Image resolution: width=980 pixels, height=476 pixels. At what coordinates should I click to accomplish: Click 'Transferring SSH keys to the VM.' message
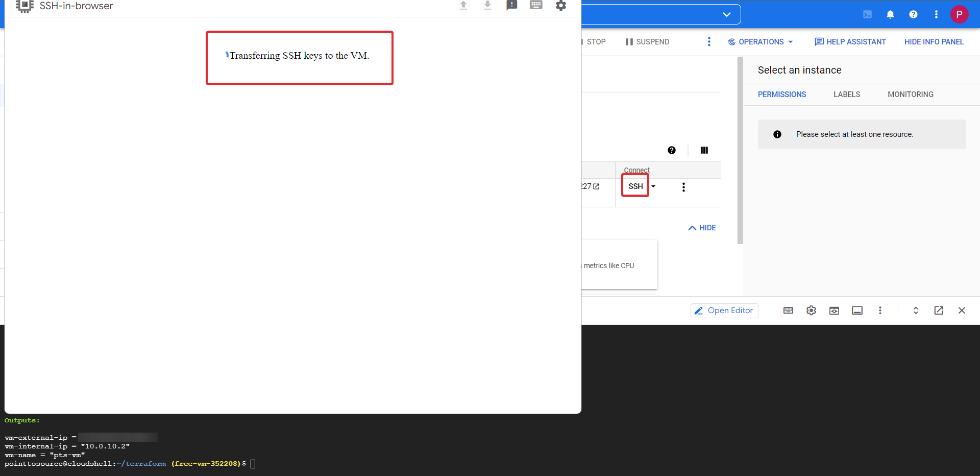[299, 55]
